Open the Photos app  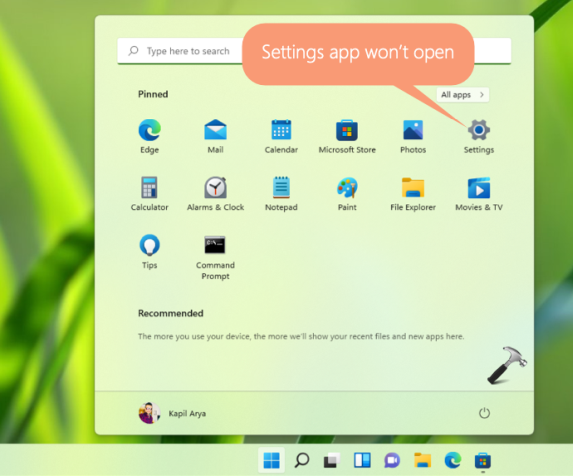point(413,136)
